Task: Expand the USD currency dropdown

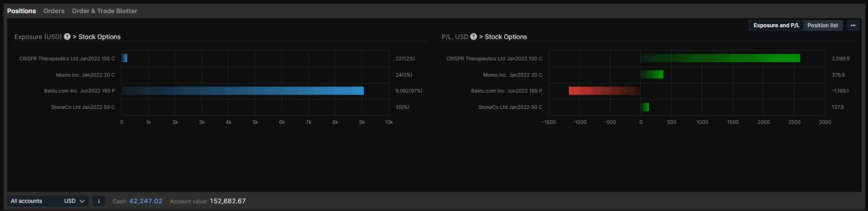Action: pyautogui.click(x=74, y=201)
